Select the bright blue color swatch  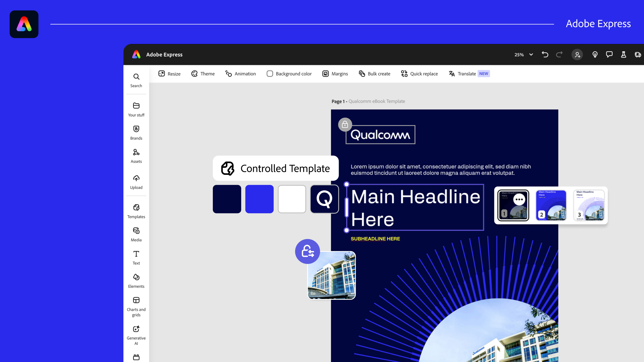[x=259, y=199]
